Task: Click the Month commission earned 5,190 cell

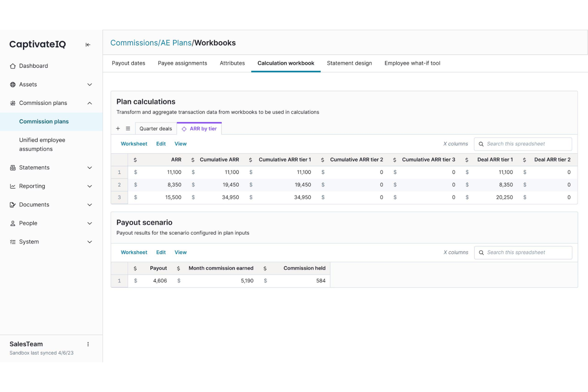Action: click(247, 281)
